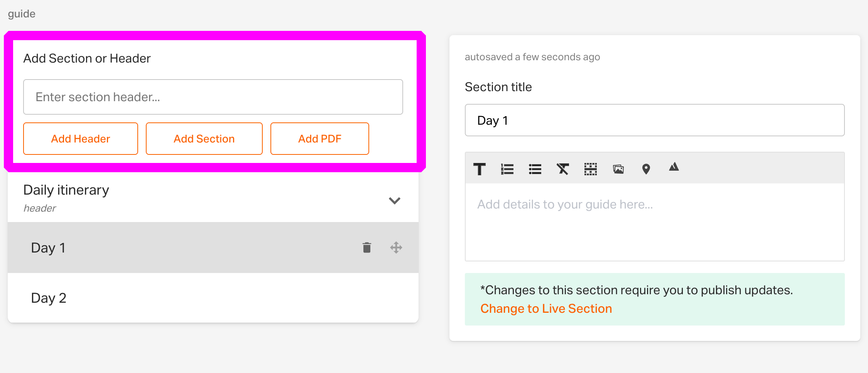Collapse the Daily itinerary header
Viewport: 868px width, 373px height.
pos(394,200)
